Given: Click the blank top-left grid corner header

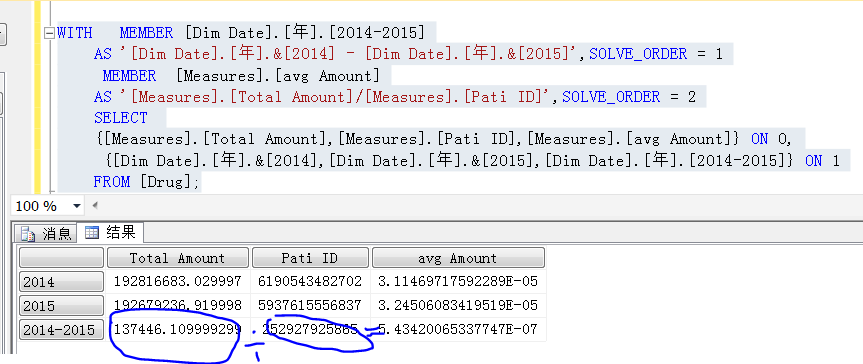Looking at the screenshot, I should [x=61, y=258].
